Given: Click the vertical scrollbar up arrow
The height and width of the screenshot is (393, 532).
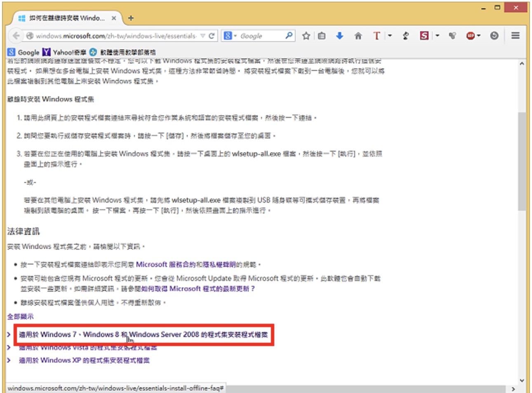Looking at the screenshot, I should 522,64.
